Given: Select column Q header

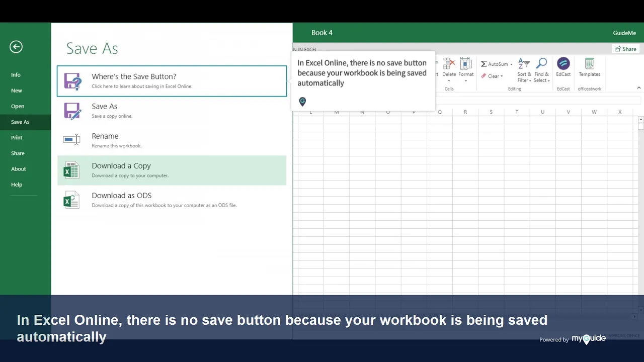Looking at the screenshot, I should (440, 112).
